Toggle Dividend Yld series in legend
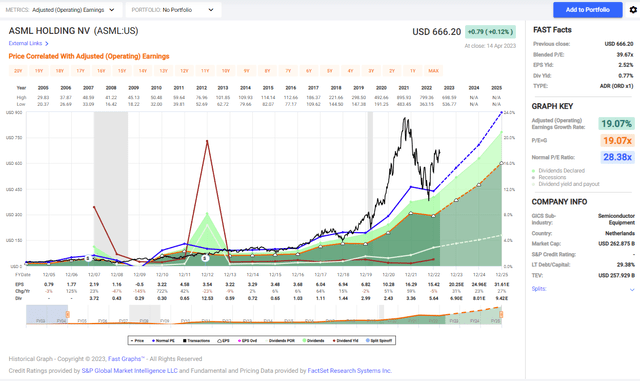 [x=345, y=341]
